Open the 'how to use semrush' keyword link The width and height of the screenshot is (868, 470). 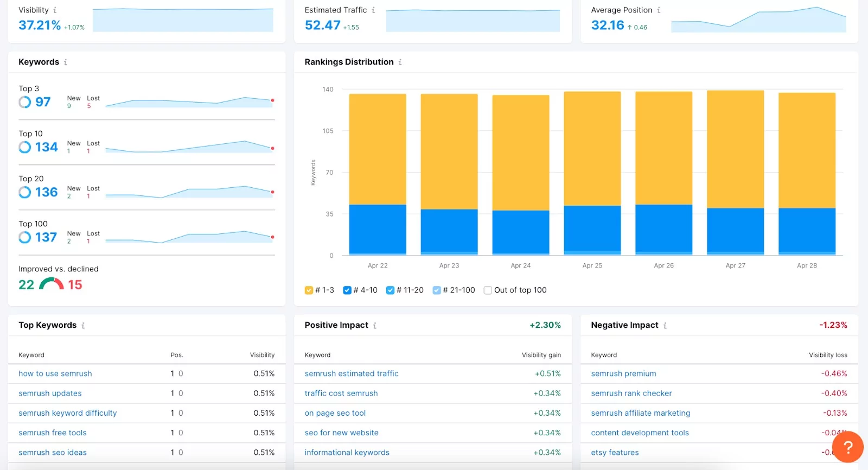pos(55,374)
